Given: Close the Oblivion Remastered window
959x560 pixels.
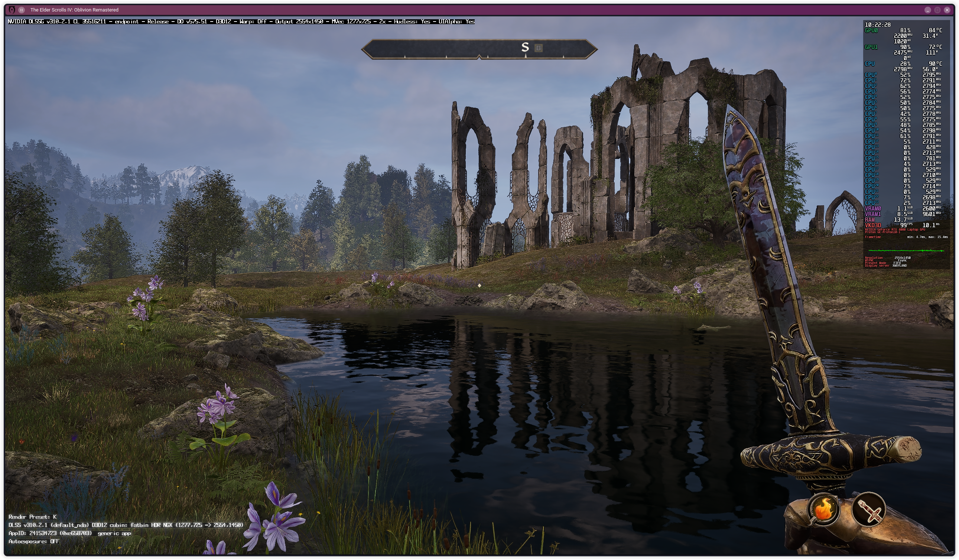Looking at the screenshot, I should pos(947,10).
